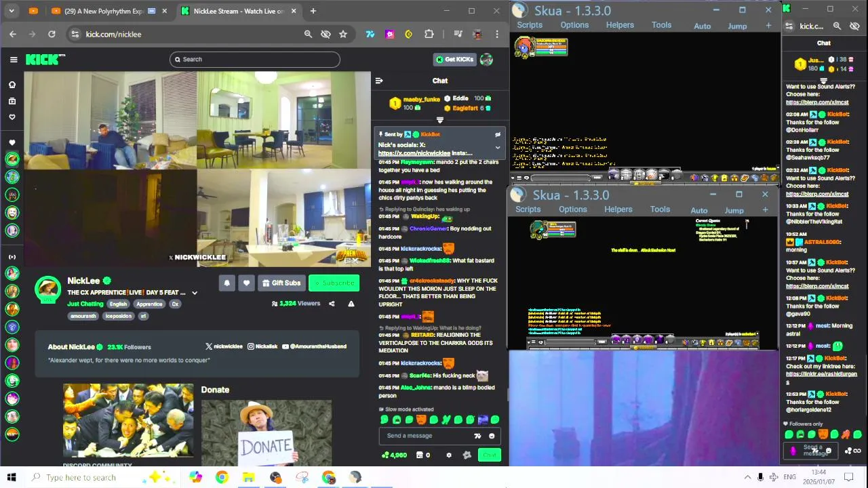Image resolution: width=868 pixels, height=488 pixels.
Task: Open the Chrome extensions puzzle icon
Action: (x=429, y=34)
